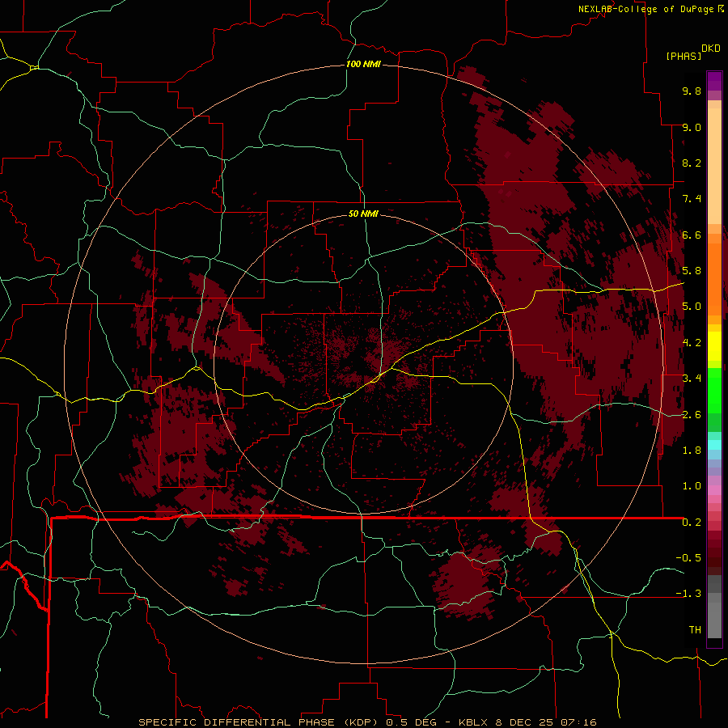Select the 2.6 value on the color scale
Screen dimensions: 728x728
692,414
